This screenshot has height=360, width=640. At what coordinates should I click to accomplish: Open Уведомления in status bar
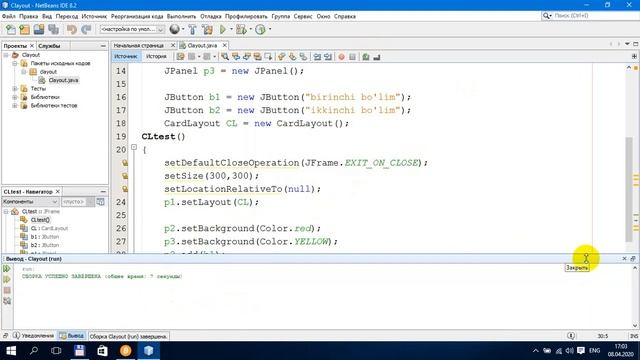33,336
